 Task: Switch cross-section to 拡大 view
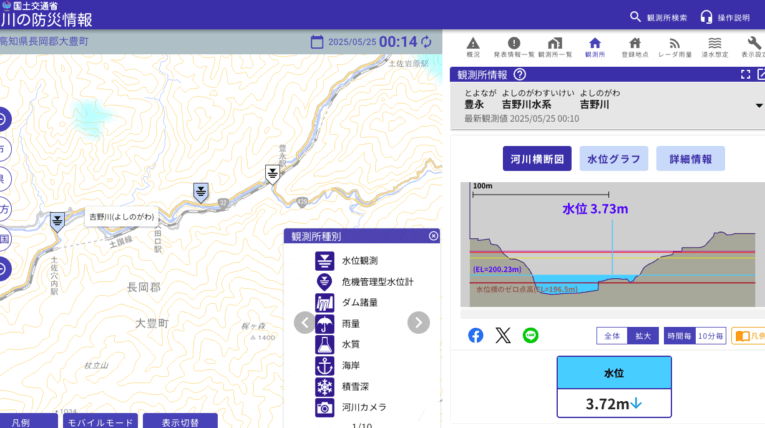(643, 336)
